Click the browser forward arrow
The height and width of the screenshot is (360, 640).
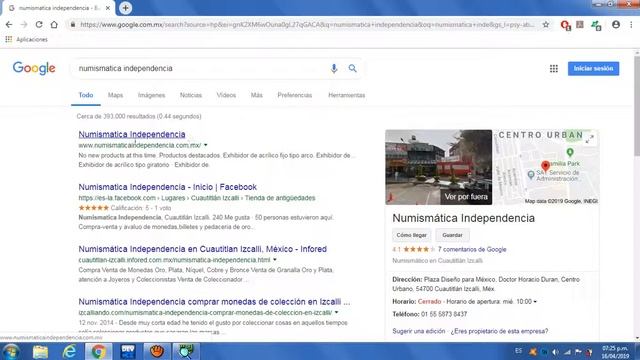click(24, 24)
